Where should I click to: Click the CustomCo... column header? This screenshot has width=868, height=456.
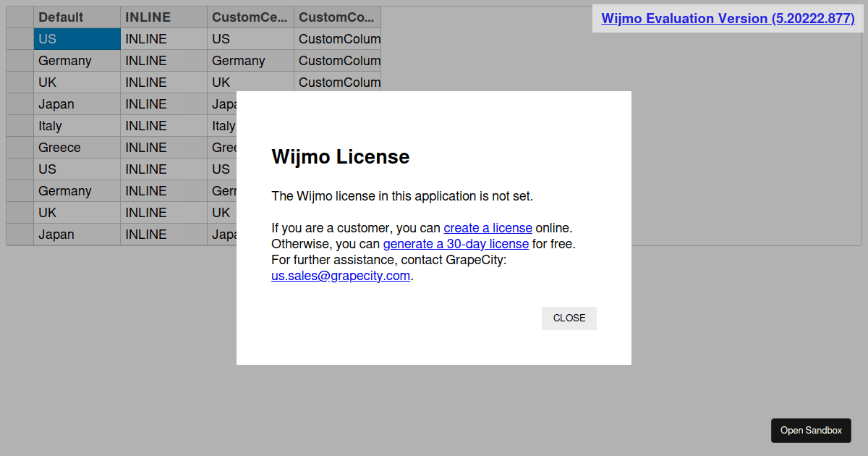tap(337, 17)
